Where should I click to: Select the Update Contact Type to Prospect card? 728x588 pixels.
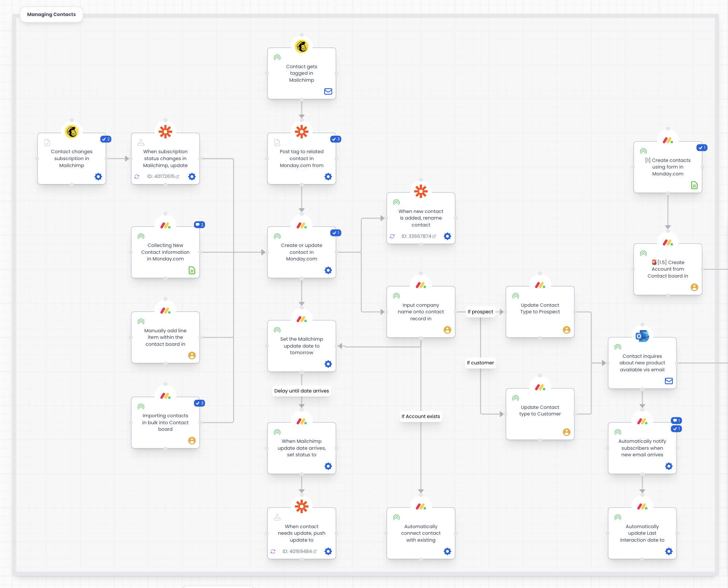[x=540, y=312]
